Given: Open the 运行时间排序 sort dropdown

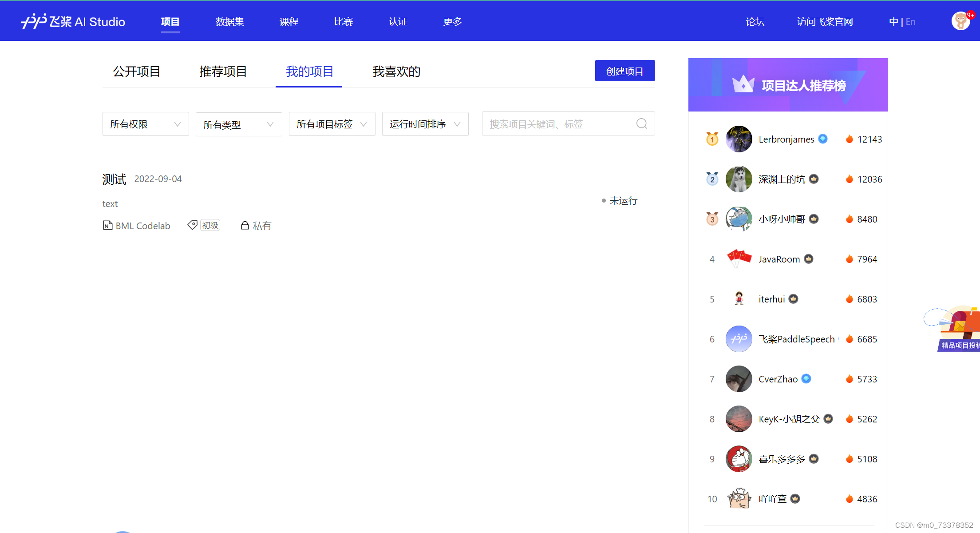Looking at the screenshot, I should tap(425, 124).
